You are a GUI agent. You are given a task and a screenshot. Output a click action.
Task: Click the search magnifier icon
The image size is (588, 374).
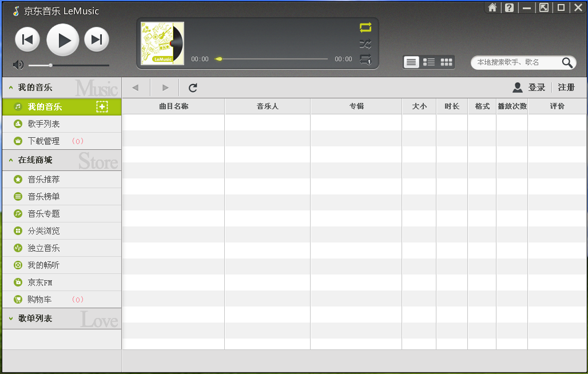[x=567, y=63]
